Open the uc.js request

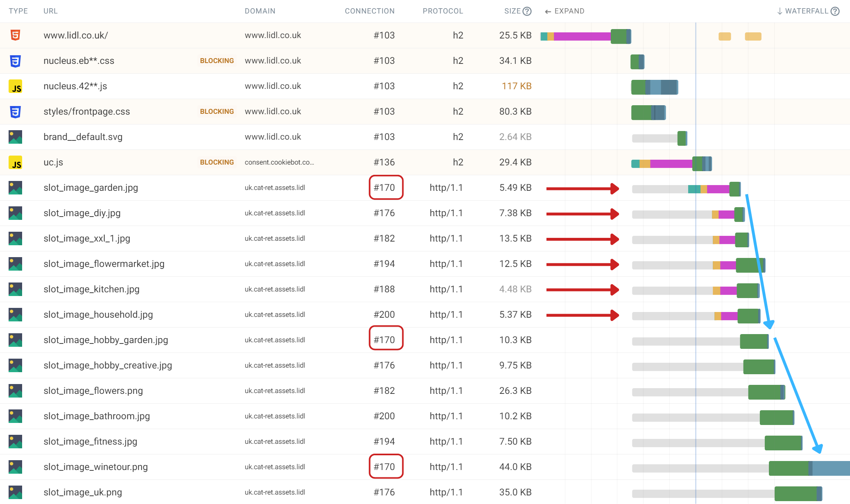click(53, 162)
